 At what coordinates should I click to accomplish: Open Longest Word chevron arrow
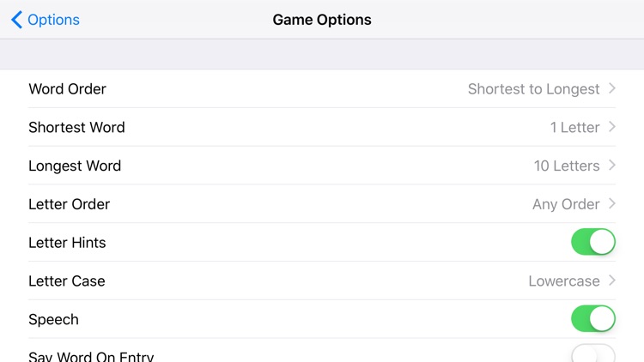click(x=612, y=165)
